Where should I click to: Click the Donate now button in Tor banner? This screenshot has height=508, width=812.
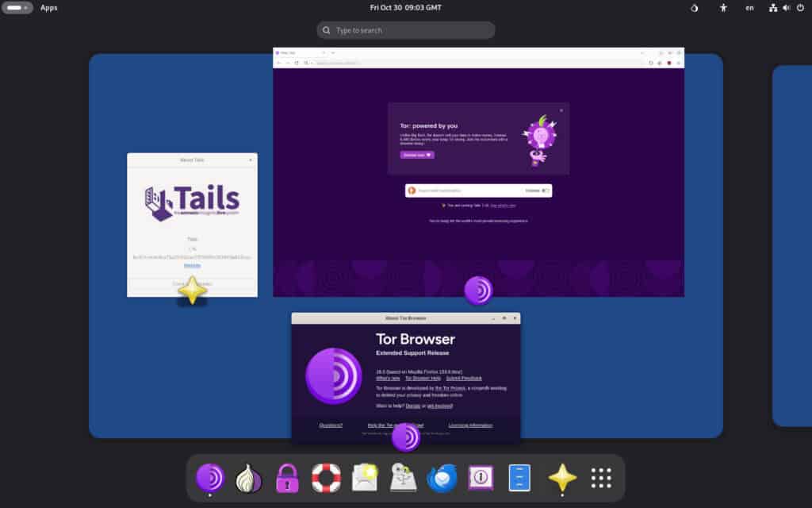pyautogui.click(x=417, y=155)
